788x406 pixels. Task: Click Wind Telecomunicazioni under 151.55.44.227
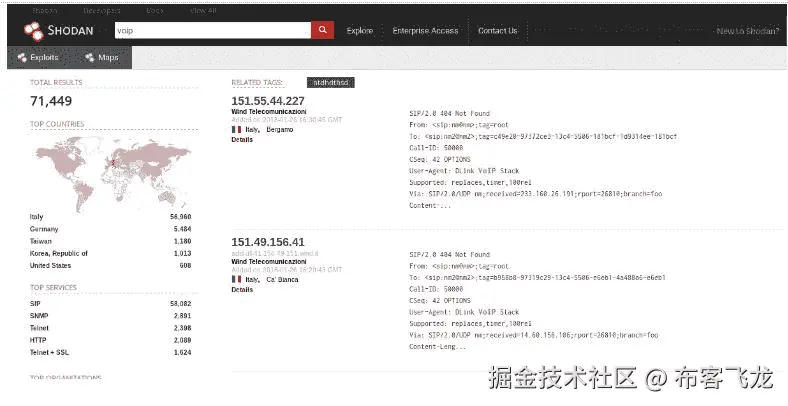tap(269, 112)
